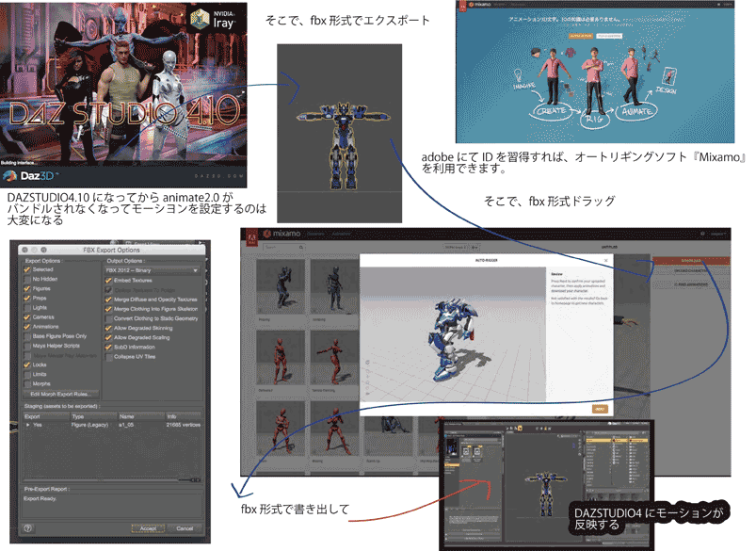
Task: Open the FBX 2012 – Binary format dropdown
Action: coord(153,270)
